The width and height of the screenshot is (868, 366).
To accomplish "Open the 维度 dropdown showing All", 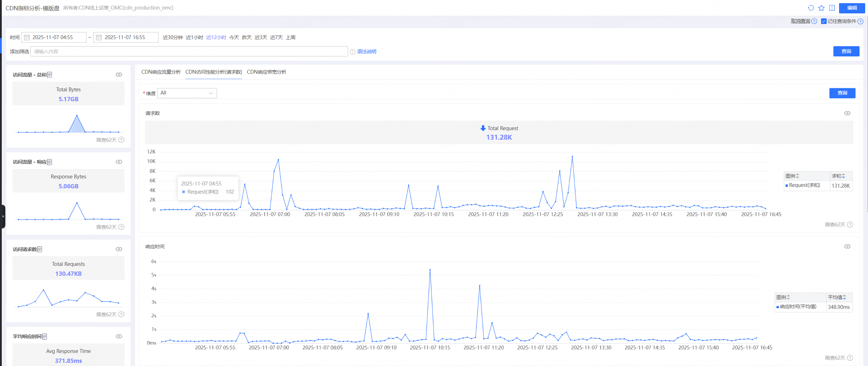I will pos(187,93).
